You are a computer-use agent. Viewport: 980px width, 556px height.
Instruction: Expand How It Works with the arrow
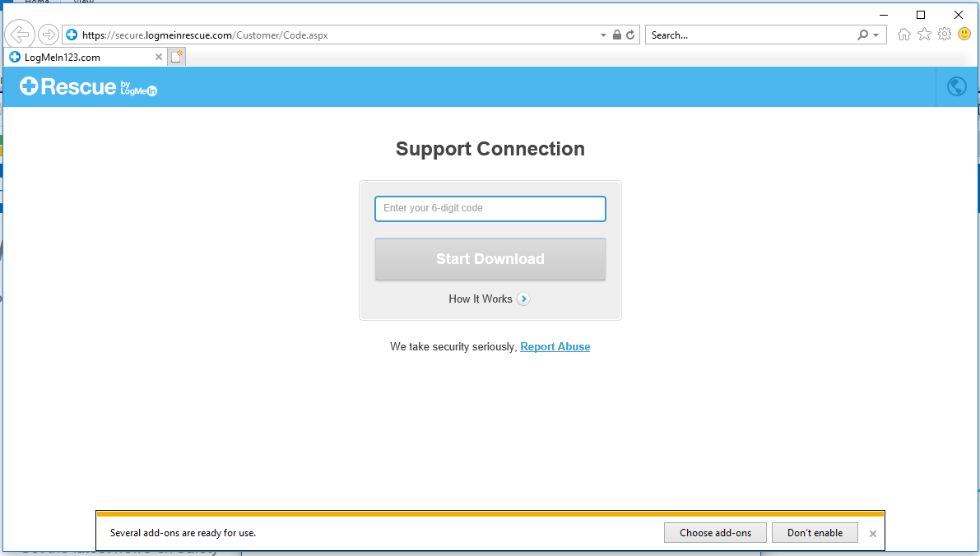(x=523, y=299)
